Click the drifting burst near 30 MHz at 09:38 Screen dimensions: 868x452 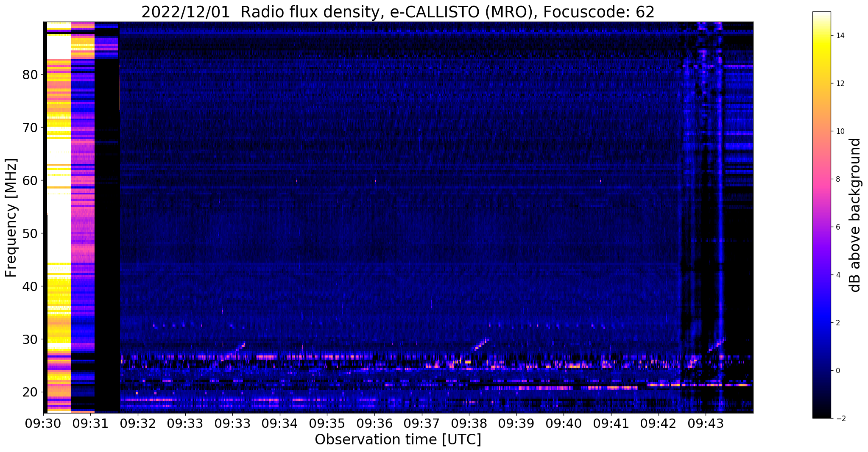click(481, 344)
